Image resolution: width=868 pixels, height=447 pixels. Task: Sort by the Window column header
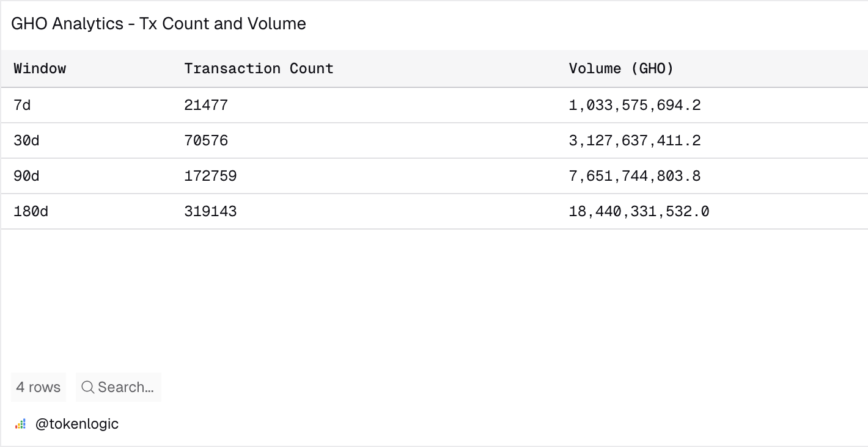(40, 68)
